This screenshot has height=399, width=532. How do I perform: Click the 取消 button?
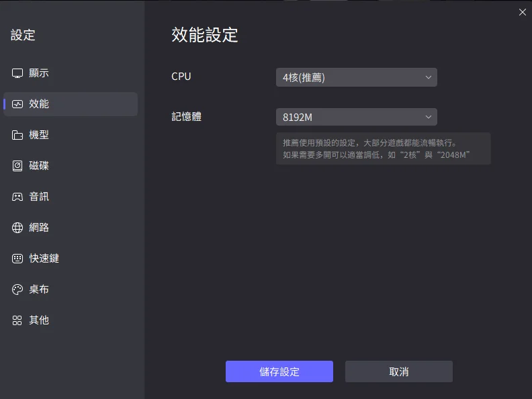coord(398,371)
